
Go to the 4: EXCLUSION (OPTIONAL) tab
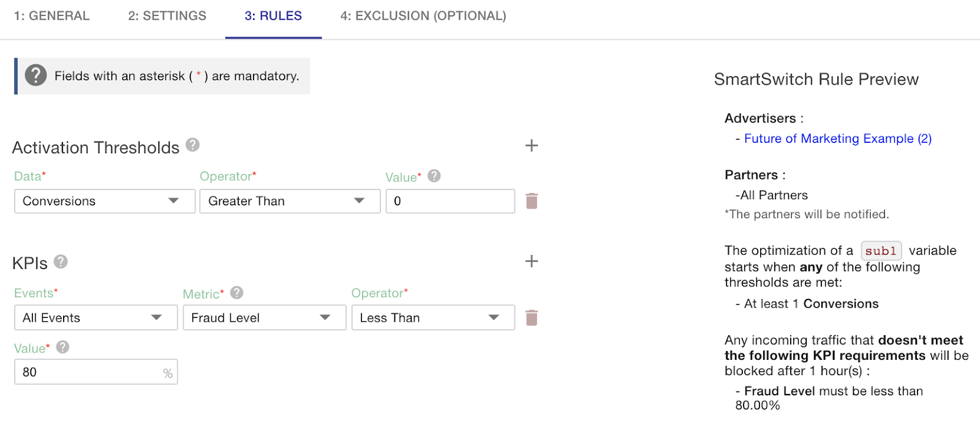423,16
